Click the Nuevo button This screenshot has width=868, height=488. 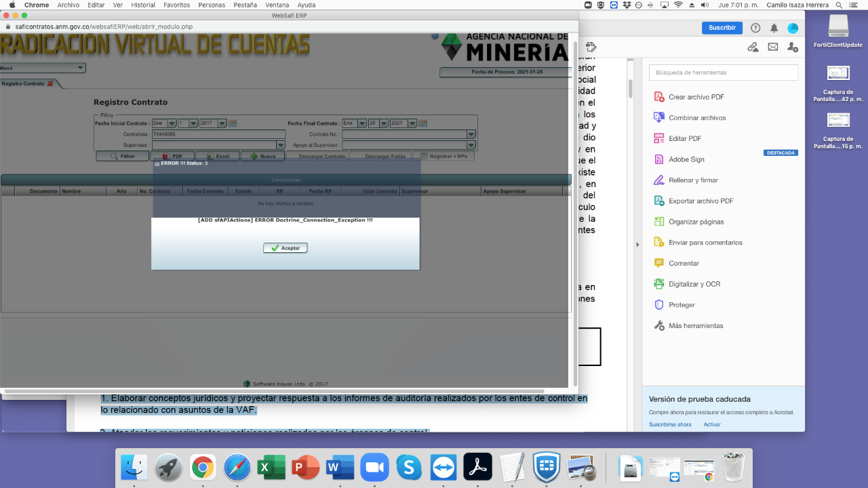tap(262, 156)
